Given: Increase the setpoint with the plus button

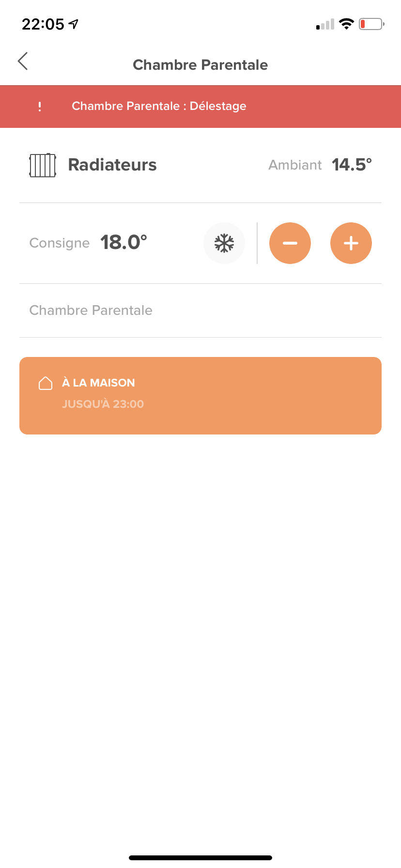Looking at the screenshot, I should (351, 243).
